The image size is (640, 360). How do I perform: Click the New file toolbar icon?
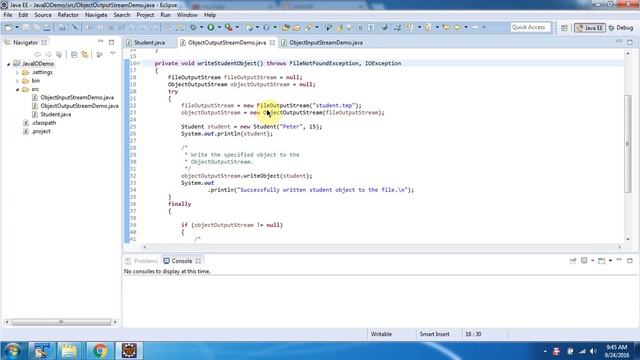point(8,27)
